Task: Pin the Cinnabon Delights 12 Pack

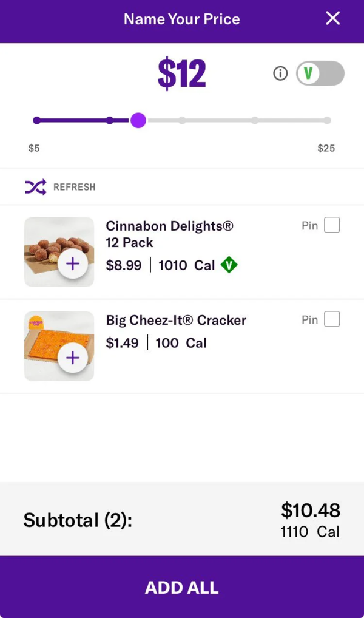Action: tap(332, 225)
